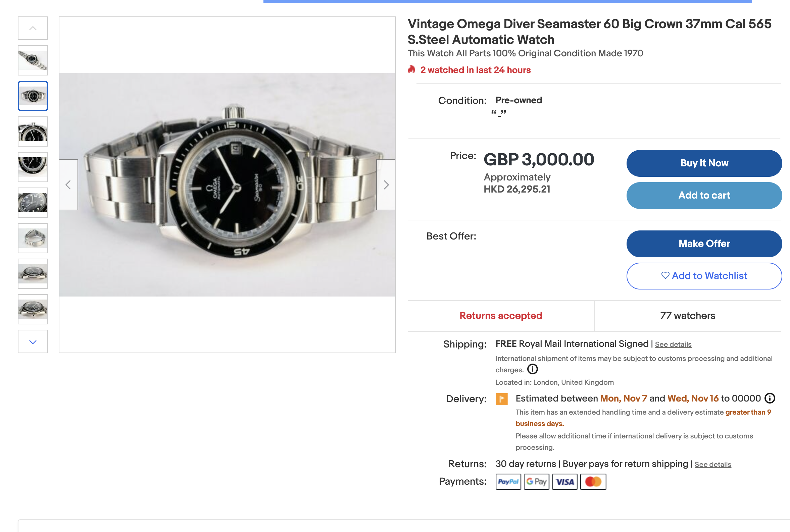
Task: Open shipping See details link
Action: [x=673, y=344]
